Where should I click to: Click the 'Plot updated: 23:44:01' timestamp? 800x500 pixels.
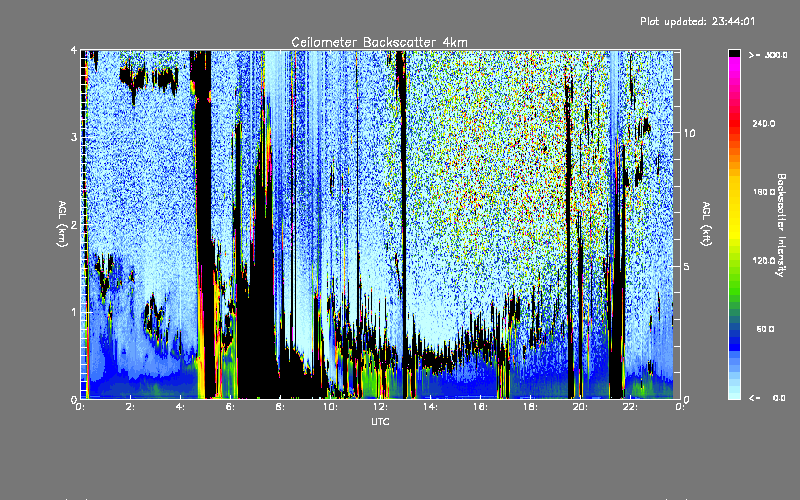pos(697,21)
